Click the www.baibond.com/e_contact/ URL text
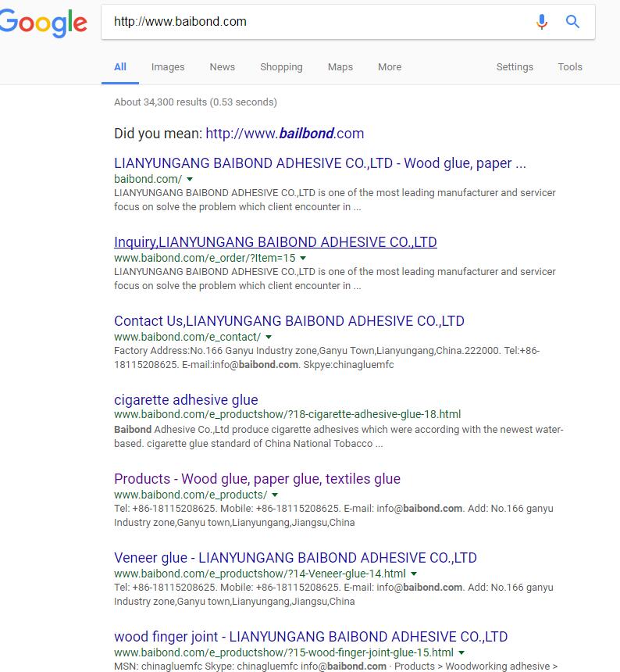 pyautogui.click(x=187, y=337)
